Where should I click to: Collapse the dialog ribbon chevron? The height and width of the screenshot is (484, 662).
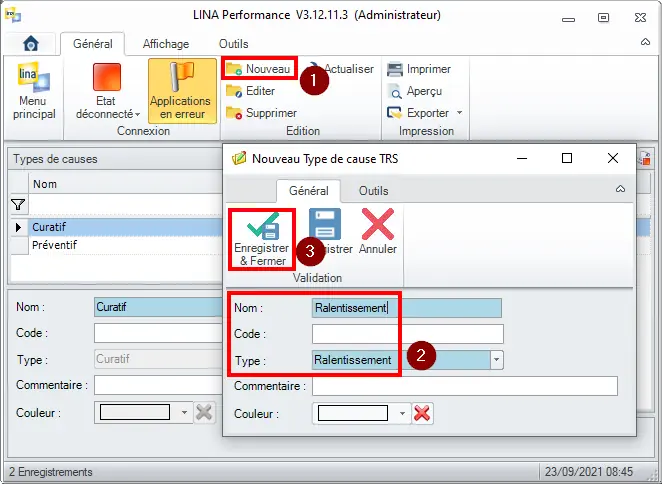click(x=620, y=188)
